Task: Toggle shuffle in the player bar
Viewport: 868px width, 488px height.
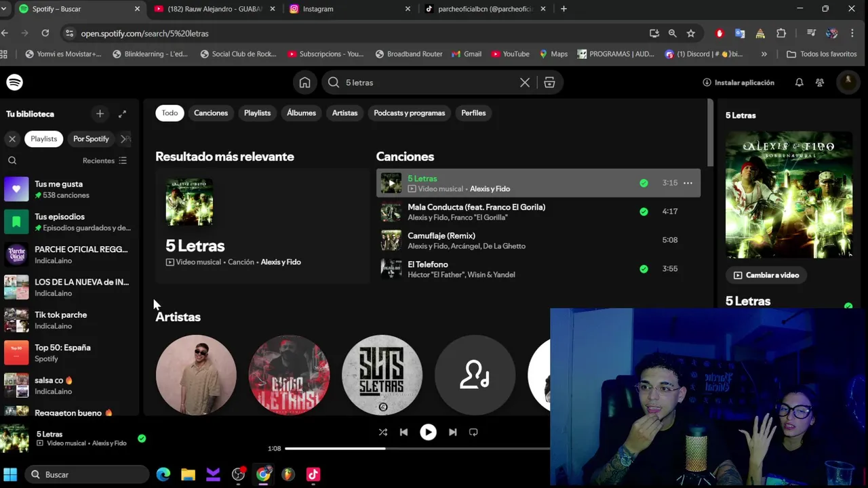Action: pyautogui.click(x=382, y=432)
